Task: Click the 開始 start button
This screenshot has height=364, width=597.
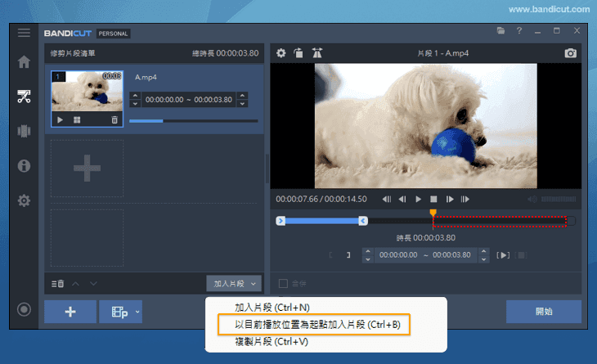Action: pyautogui.click(x=544, y=312)
